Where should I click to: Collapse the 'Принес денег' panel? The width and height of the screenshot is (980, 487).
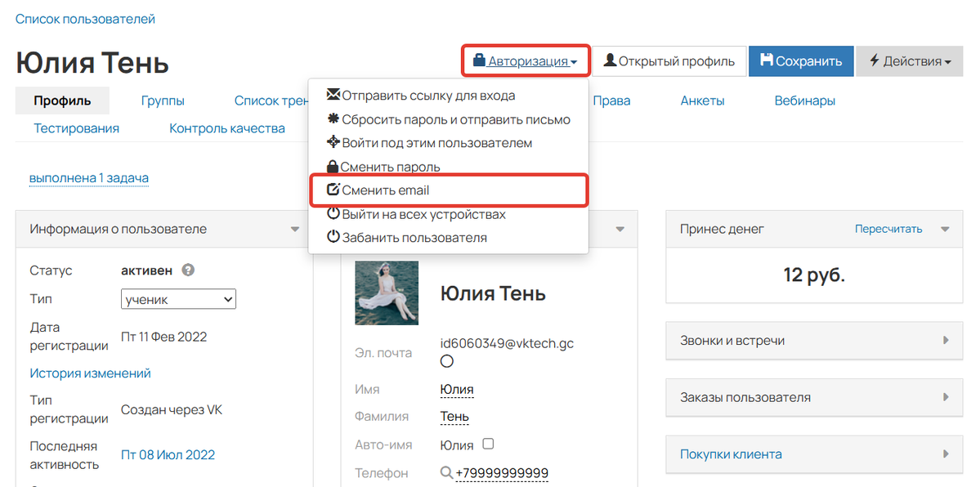(x=946, y=229)
